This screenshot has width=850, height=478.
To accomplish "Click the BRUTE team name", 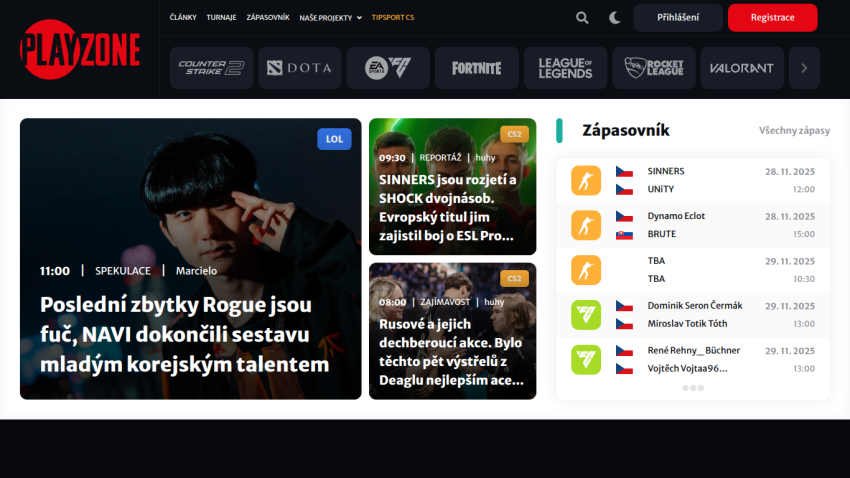I will click(661, 234).
